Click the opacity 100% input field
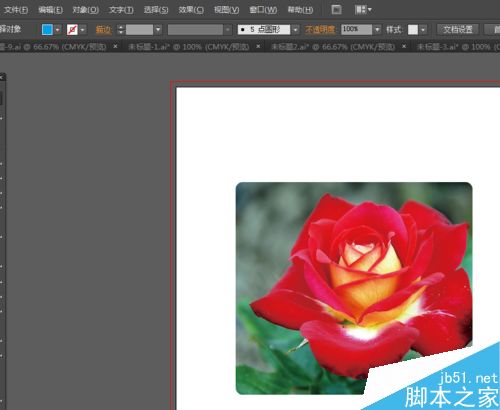The height and width of the screenshot is (410, 500). click(356, 30)
